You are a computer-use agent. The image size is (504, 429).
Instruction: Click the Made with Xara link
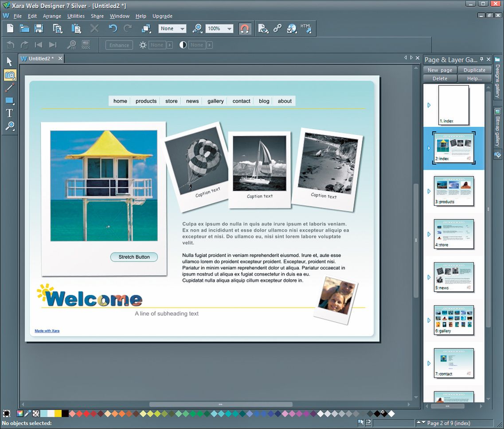47,331
